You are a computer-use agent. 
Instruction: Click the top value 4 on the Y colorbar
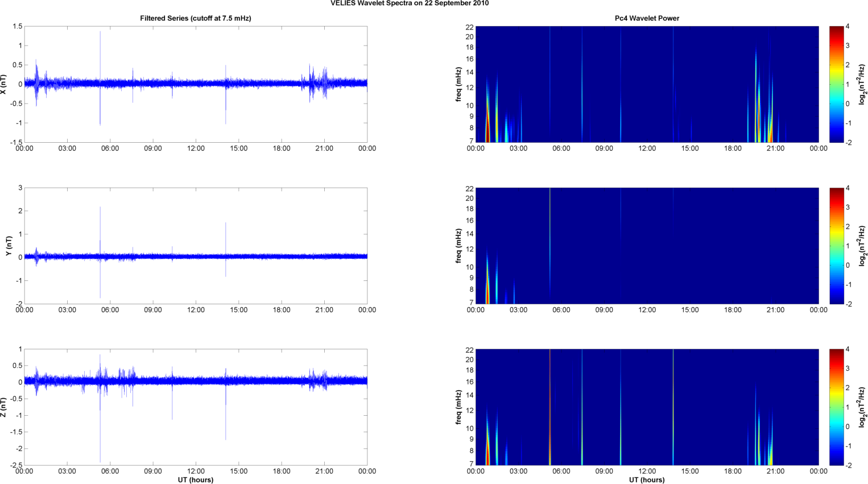pyautogui.click(x=848, y=188)
